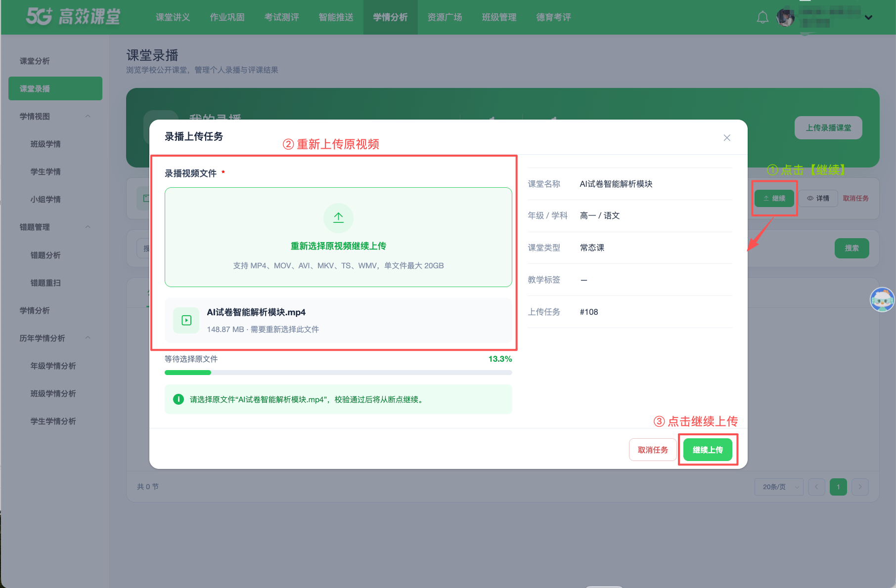
Task: Click the green 搜索 button
Action: [x=851, y=248]
